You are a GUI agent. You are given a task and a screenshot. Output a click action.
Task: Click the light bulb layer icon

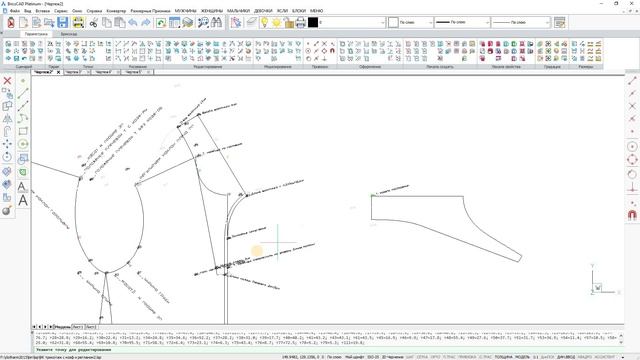coord(264,22)
